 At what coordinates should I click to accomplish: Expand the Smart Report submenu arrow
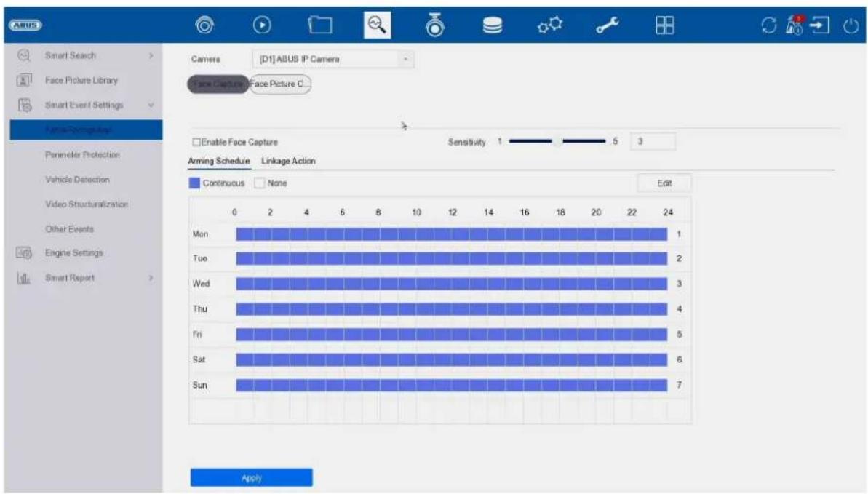pyautogui.click(x=151, y=278)
